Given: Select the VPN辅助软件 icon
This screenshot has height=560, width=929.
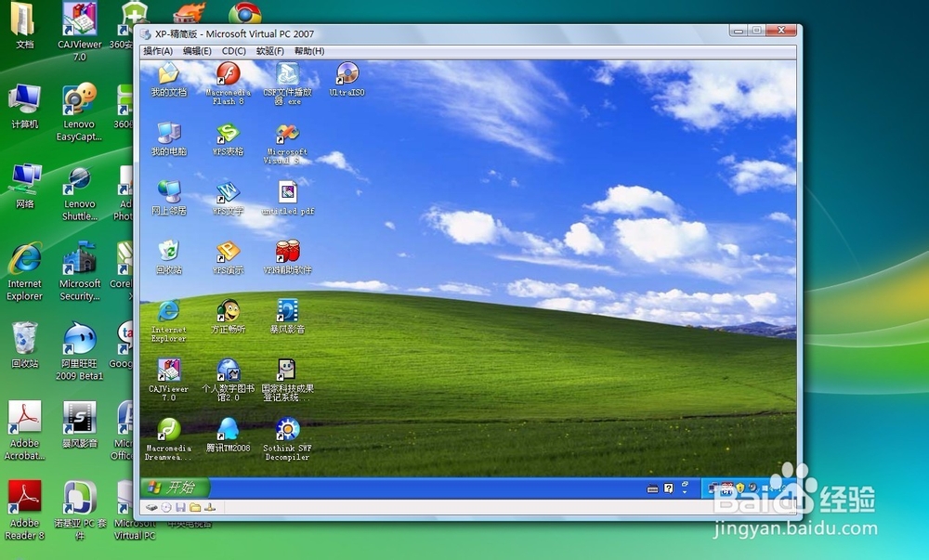Looking at the screenshot, I should (287, 257).
